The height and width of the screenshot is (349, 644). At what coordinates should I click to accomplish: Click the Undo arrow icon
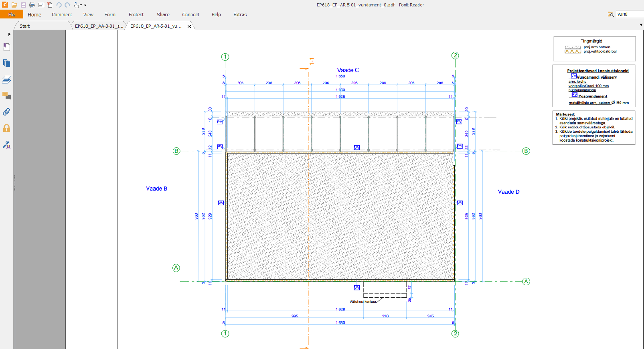(x=59, y=5)
